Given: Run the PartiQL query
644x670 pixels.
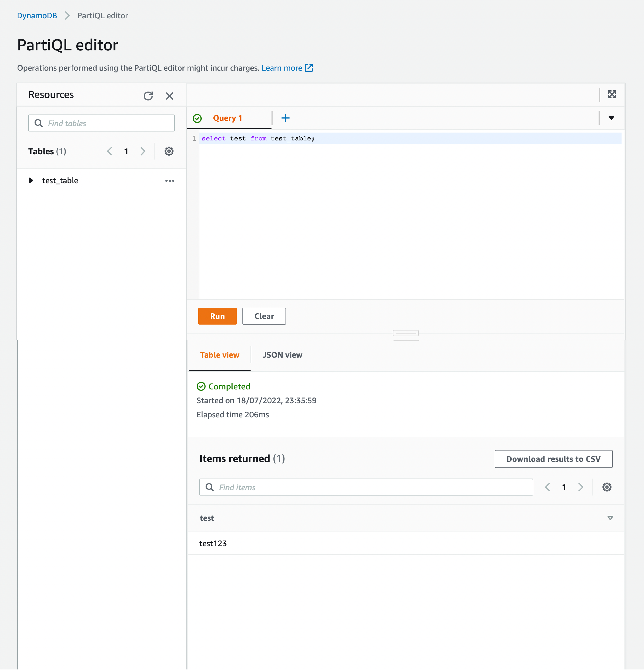Looking at the screenshot, I should [217, 316].
